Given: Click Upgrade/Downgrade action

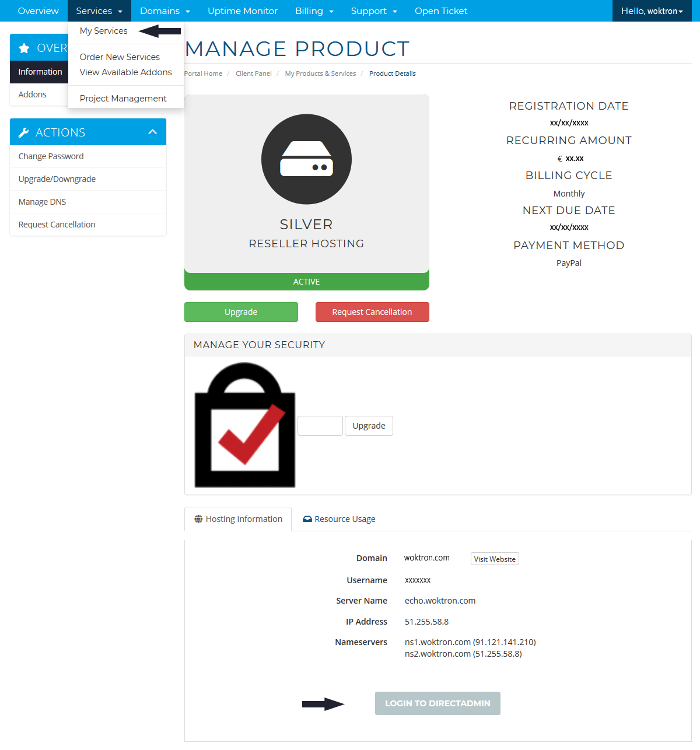Looking at the screenshot, I should pos(88,179).
